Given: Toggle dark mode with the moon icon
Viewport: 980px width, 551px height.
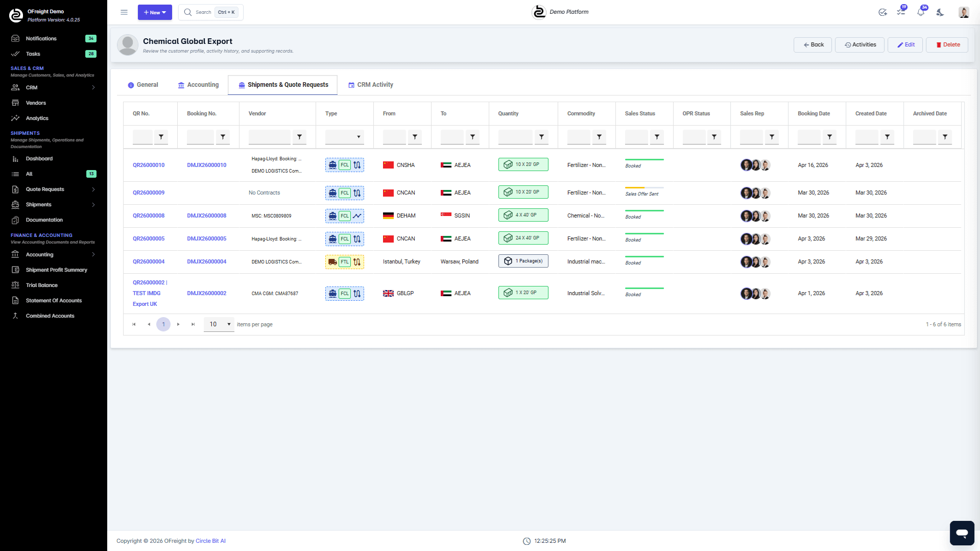Looking at the screenshot, I should tap(940, 13).
